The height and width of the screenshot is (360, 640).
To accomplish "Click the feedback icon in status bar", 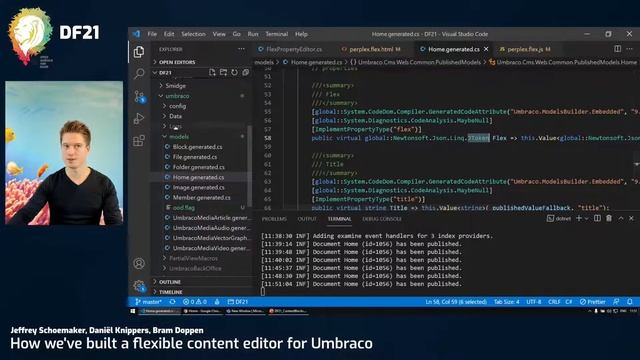I will tap(616, 302).
